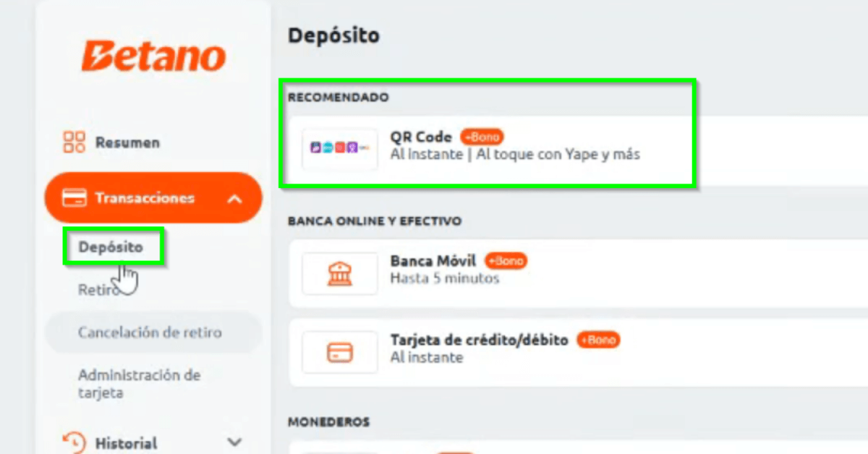The width and height of the screenshot is (868, 454).
Task: Click +Bono badge beside Tarjeta de crédito/débito
Action: point(598,340)
